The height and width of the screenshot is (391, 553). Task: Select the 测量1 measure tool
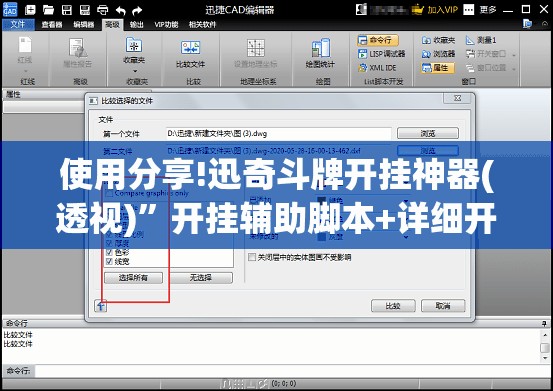click(481, 40)
